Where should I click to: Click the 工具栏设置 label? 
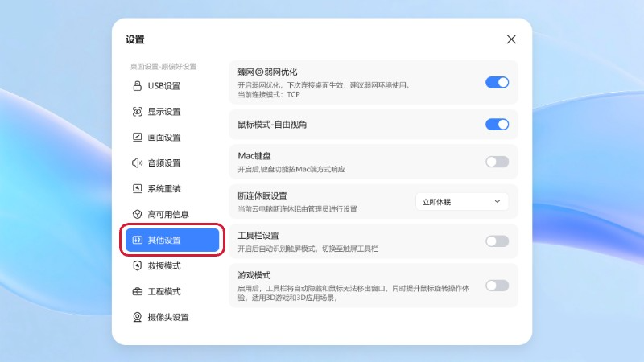(258, 236)
